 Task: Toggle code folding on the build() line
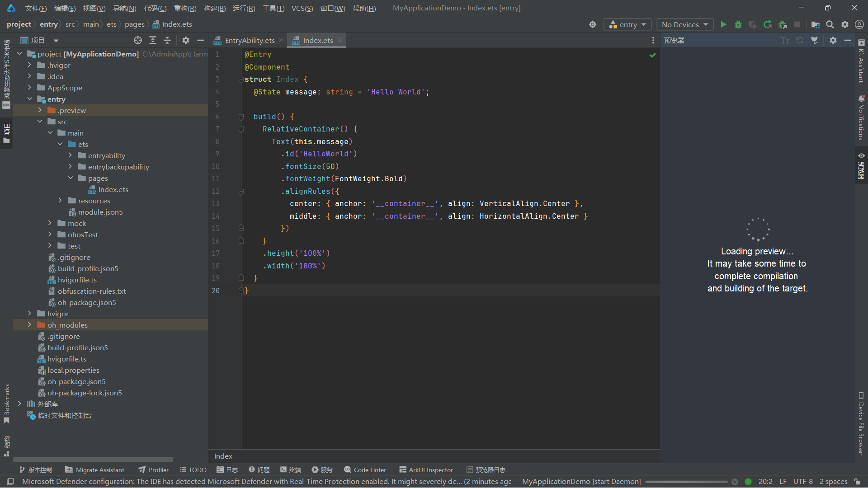coord(241,117)
